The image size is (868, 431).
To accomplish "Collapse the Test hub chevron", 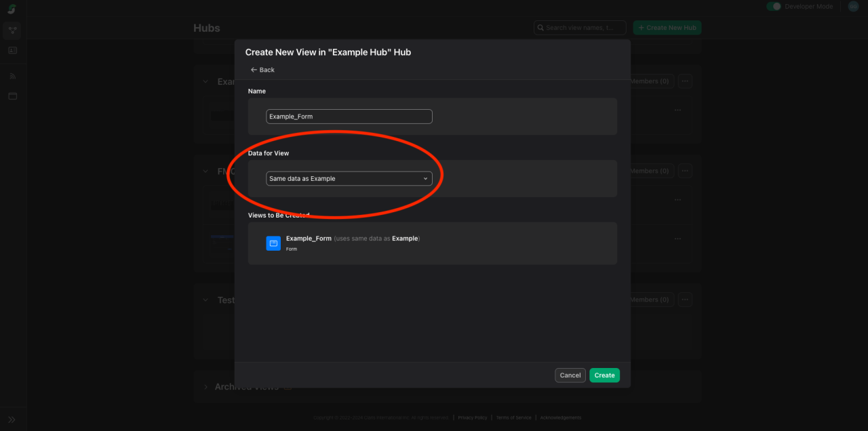I will [206, 300].
